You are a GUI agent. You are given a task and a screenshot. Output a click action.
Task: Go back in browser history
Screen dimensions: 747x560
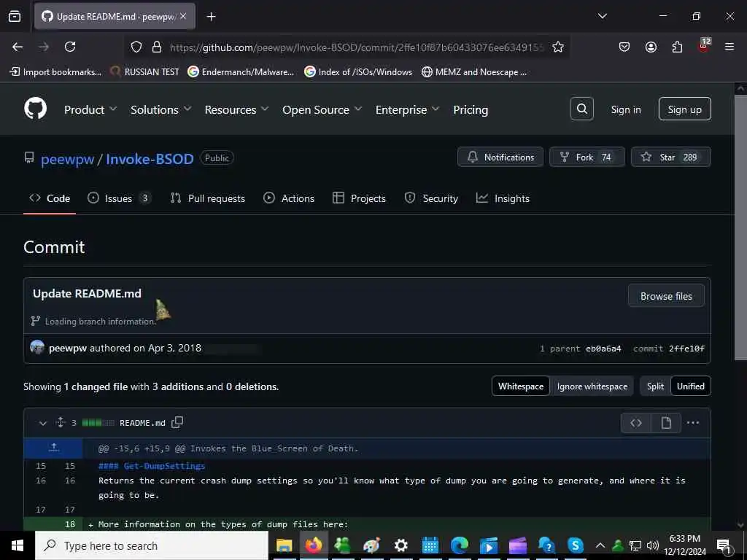[x=18, y=47]
